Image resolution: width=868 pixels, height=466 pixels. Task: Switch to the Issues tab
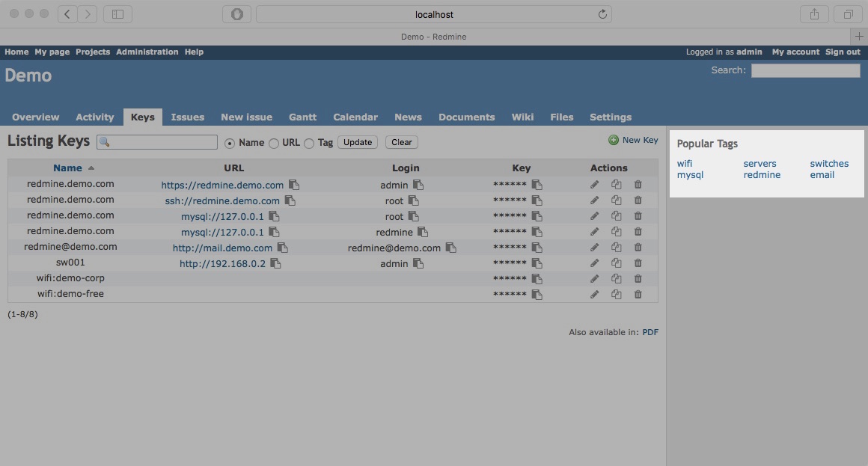[187, 117]
